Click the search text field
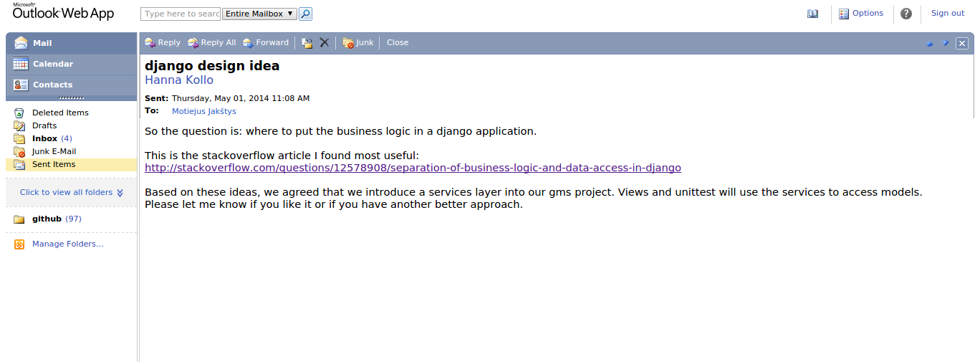980x362 pixels. click(181, 14)
